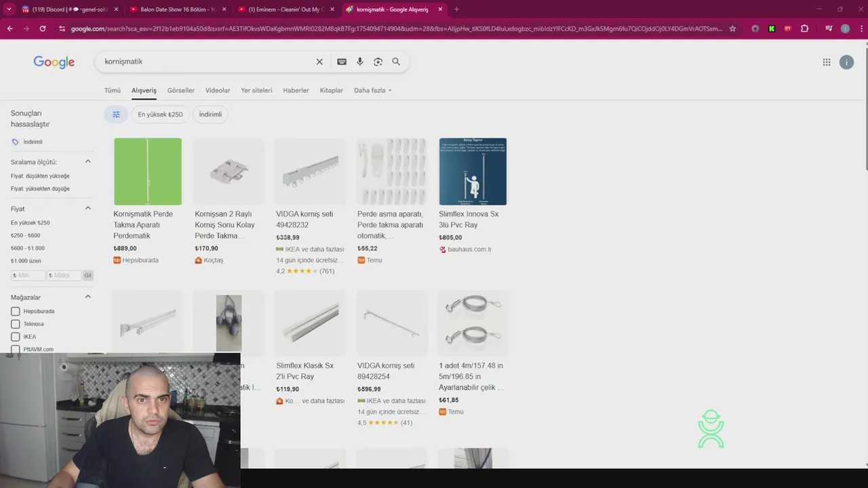Open the Daha fazla dropdown
The image size is (868, 488).
372,90
